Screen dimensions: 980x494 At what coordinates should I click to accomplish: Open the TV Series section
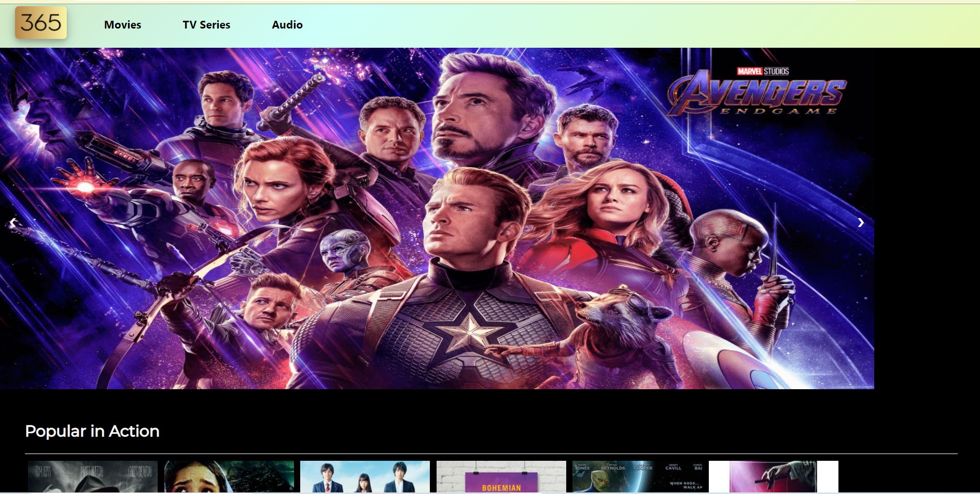206,25
